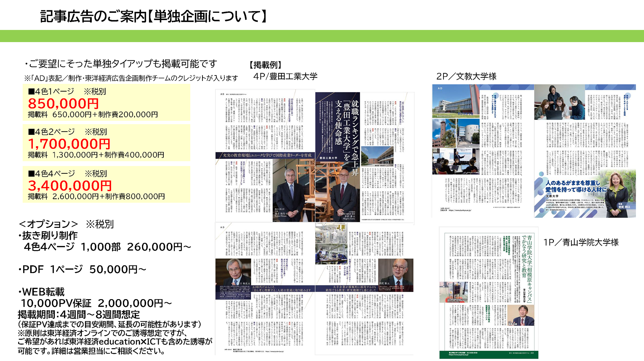
Task: Click the <オプション> ※税別 heading
Action: point(66,224)
